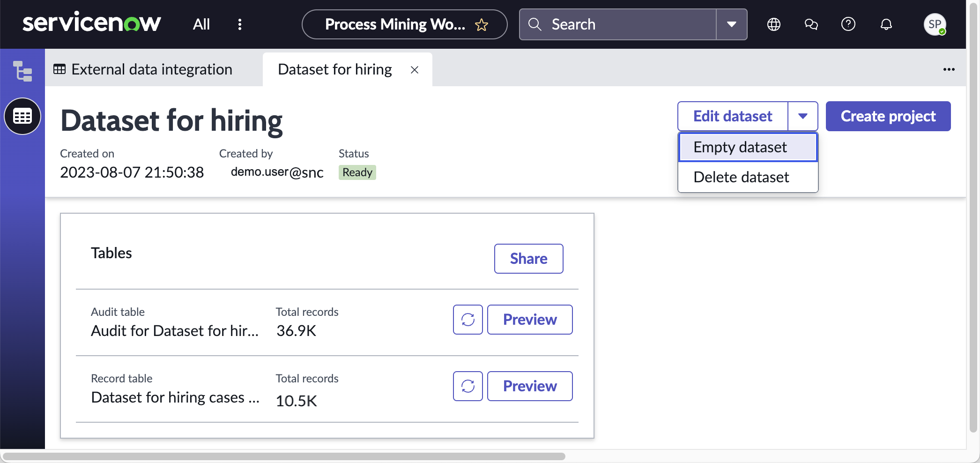Open the notifications bell

(886, 24)
